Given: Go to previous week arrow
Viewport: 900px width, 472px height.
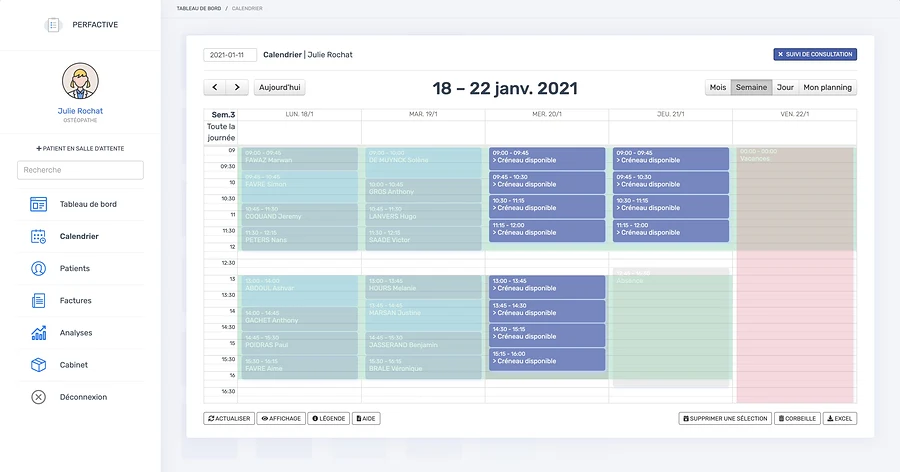Looking at the screenshot, I should click(215, 87).
